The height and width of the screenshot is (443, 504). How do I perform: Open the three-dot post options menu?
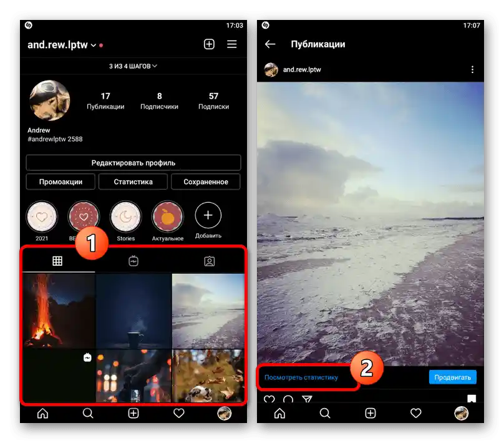(x=472, y=69)
